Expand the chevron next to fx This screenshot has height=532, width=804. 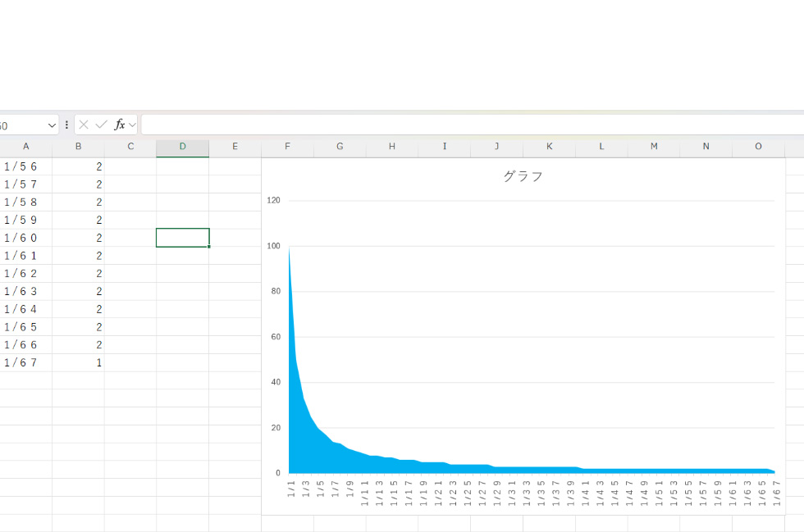132,125
